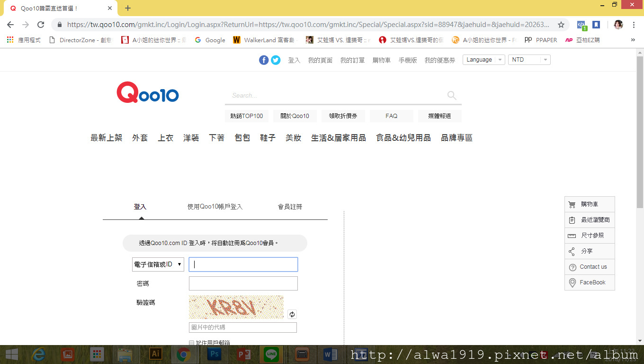Screen dimensions: 644x364
Task: Click FaceBook in the side panel
Action: 590,282
